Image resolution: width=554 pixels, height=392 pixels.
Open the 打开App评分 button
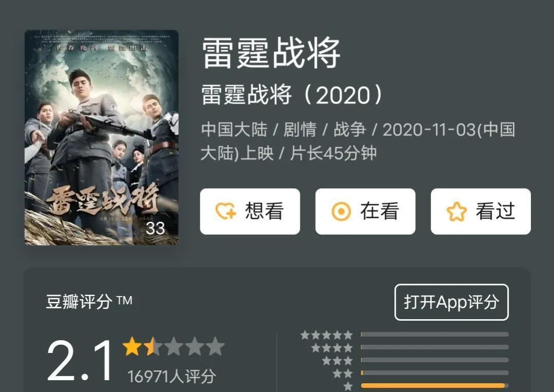pyautogui.click(x=451, y=302)
